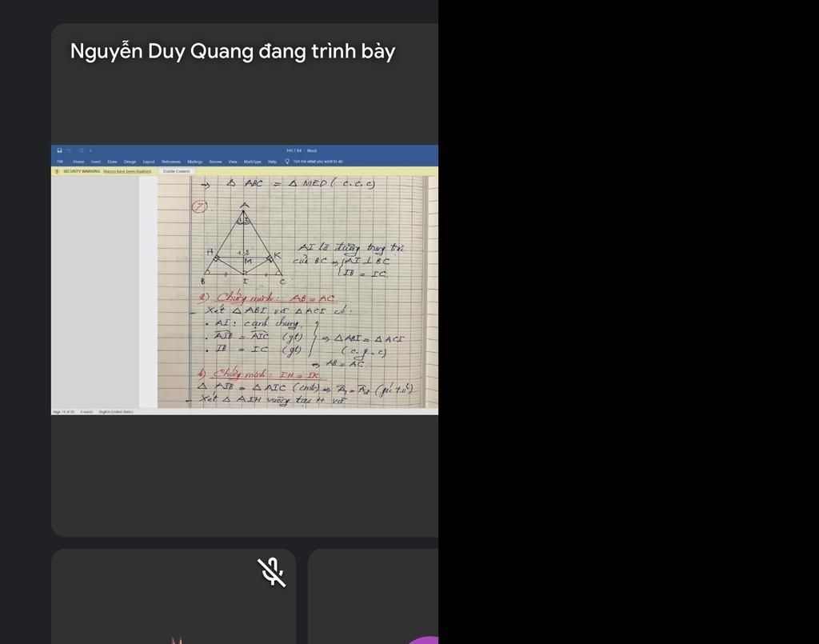Image resolution: width=819 pixels, height=644 pixels.
Task: Open the View ribbon tab
Action: tap(233, 162)
